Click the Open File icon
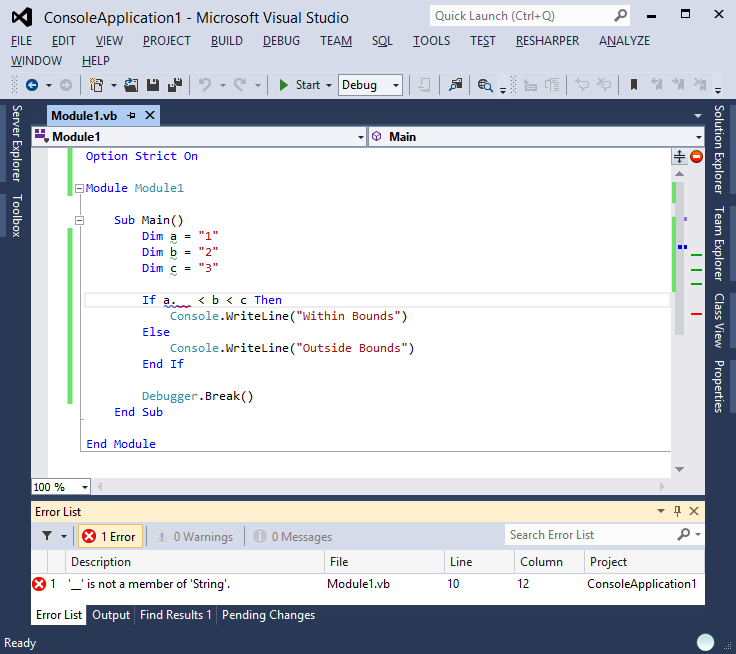The height and width of the screenshot is (654, 736). tap(131, 85)
